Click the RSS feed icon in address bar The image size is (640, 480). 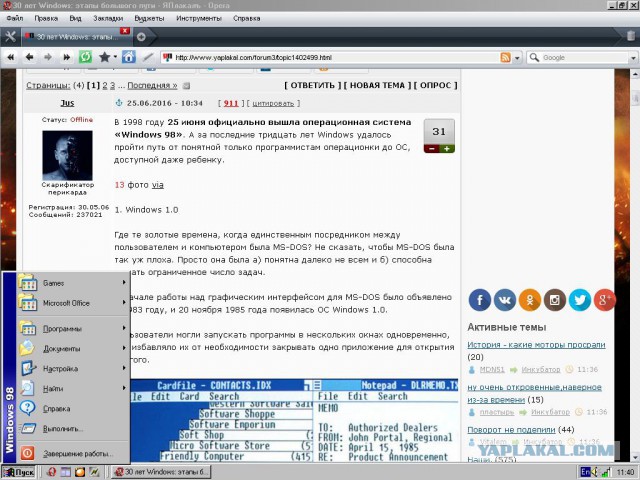(505, 58)
